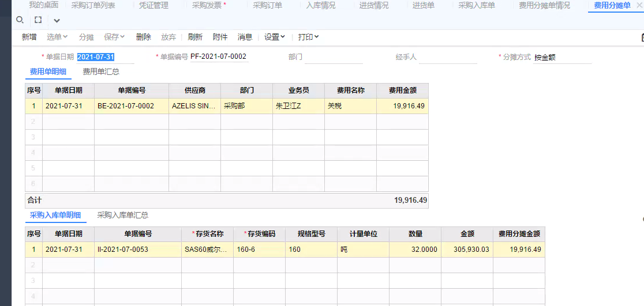Click the 分摊方式 field showing 按金额

562,58
